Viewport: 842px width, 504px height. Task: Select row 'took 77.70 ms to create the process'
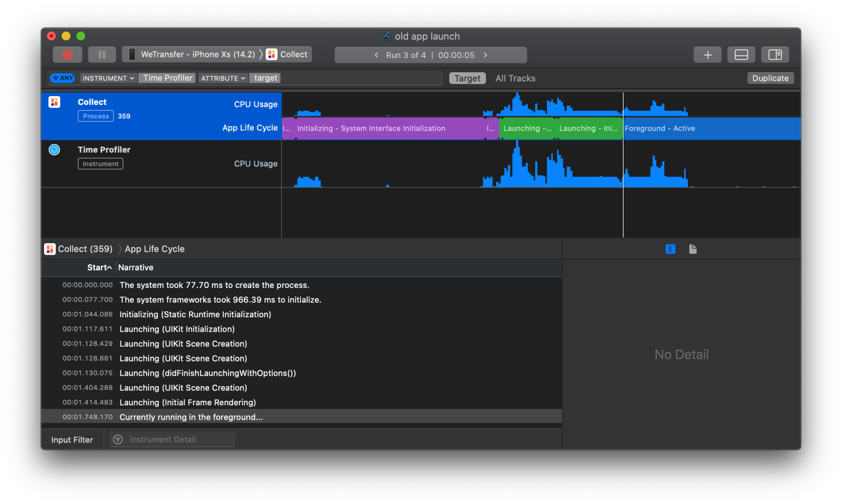pos(302,285)
